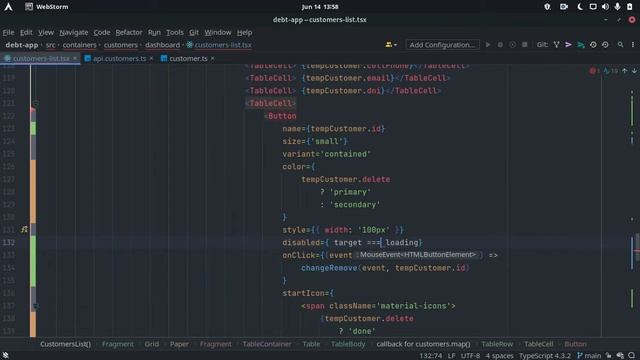Click customers-list.tsx in the navigation breadcrumb
Image resolution: width=640 pixels, height=360 pixels.
click(219, 45)
